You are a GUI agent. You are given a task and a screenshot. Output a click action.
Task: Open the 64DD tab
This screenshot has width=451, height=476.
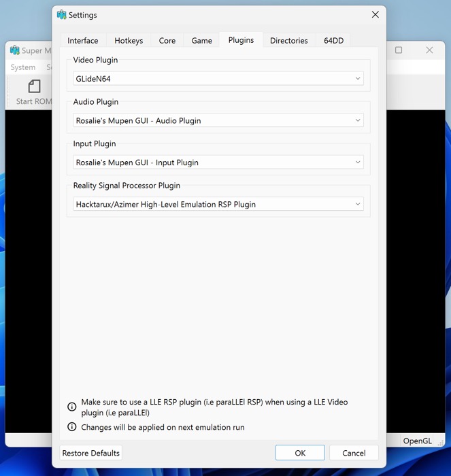point(333,40)
